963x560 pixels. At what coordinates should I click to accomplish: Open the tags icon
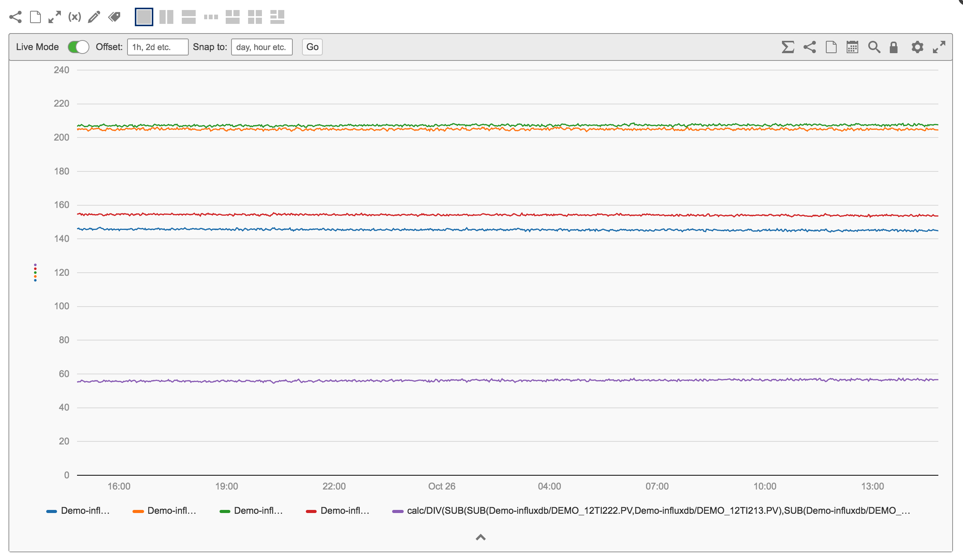pos(114,17)
